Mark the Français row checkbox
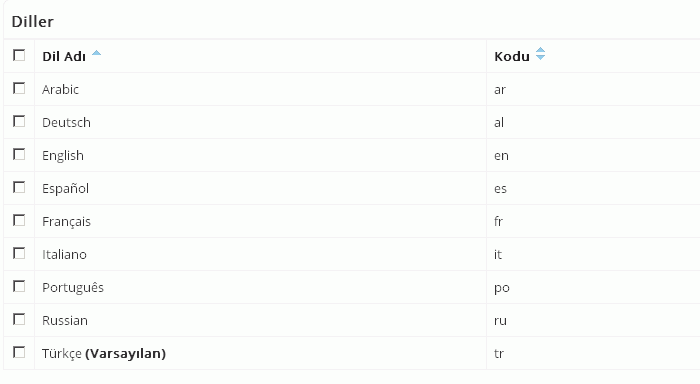This screenshot has height=384, width=700. (19, 221)
